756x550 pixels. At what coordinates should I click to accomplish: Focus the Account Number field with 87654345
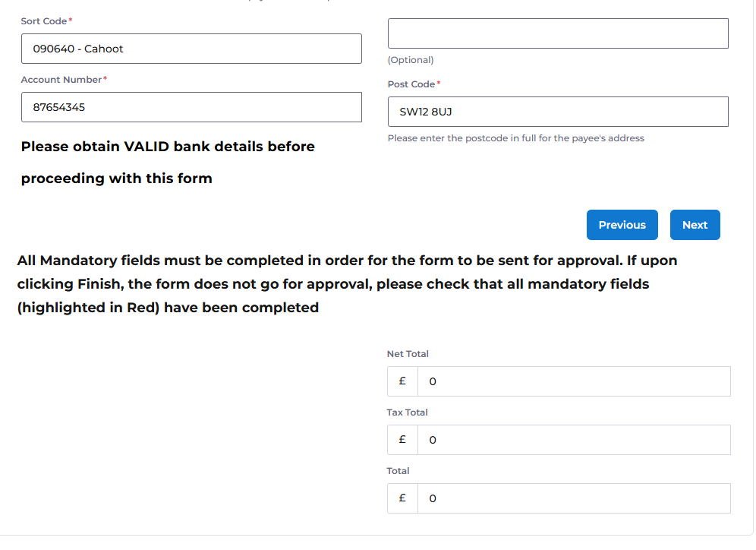point(191,107)
